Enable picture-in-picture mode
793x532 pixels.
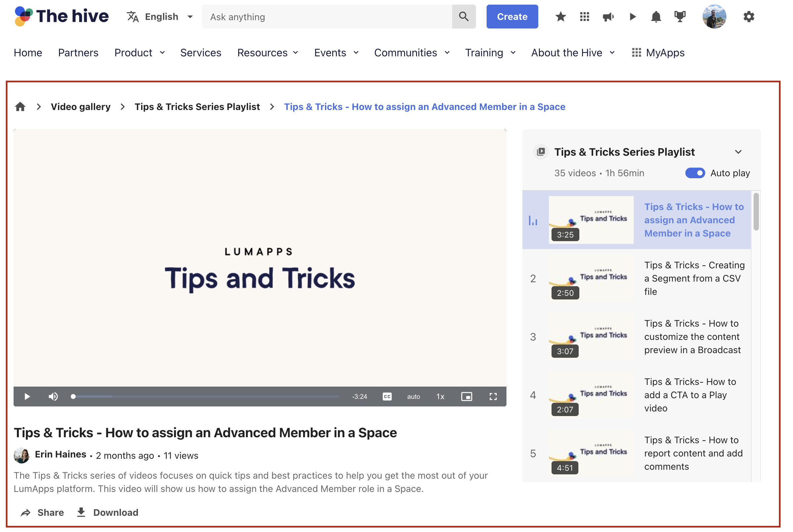coord(467,396)
